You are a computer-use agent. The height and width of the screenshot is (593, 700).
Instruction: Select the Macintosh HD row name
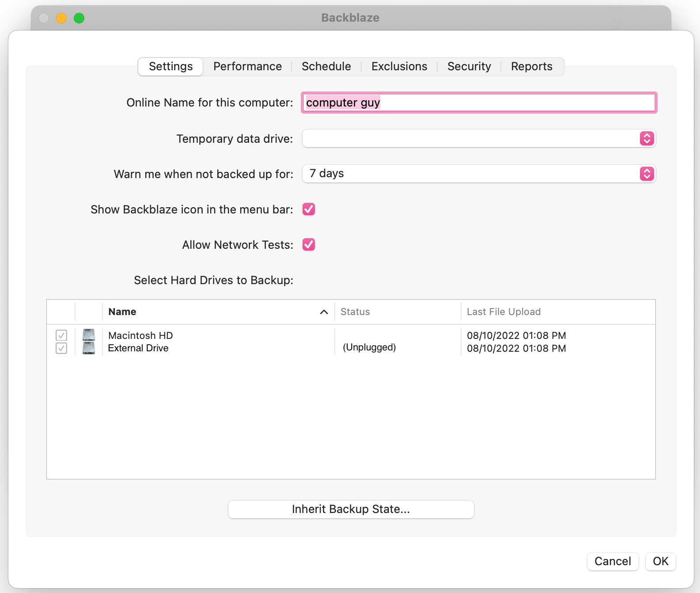(x=140, y=335)
